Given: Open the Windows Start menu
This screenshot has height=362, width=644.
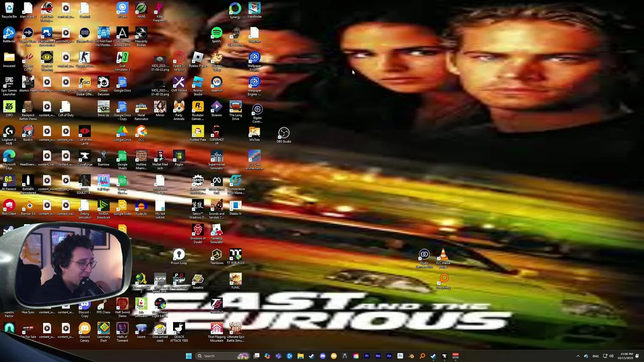Looking at the screenshot, I should point(189,356).
